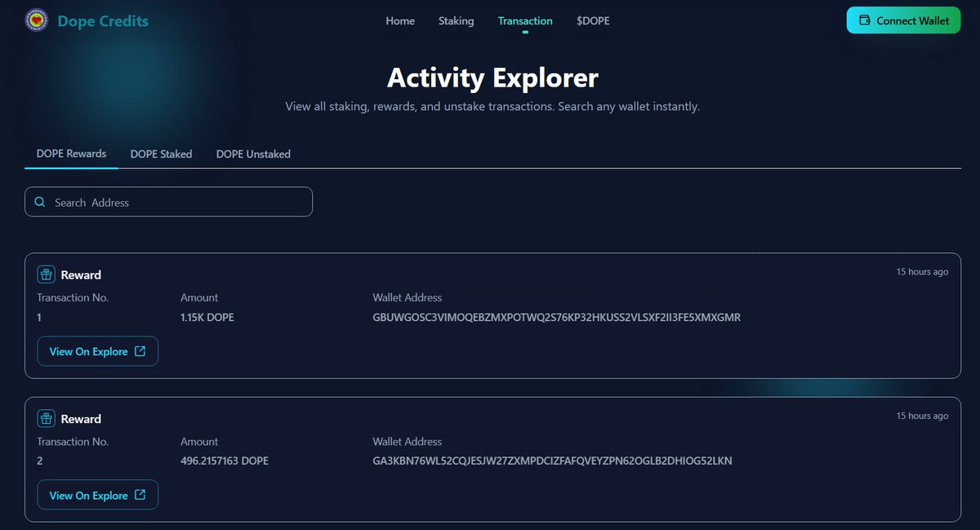This screenshot has height=530, width=980.
Task: Open the Home nav item
Action: click(x=400, y=20)
